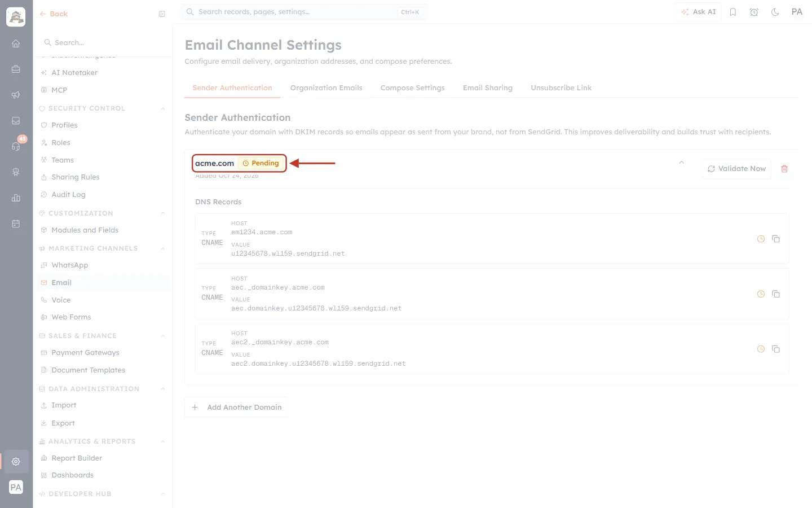Open Payment Gateways settings
Screen dimensions: 812x508
pyautogui.click(x=85, y=353)
